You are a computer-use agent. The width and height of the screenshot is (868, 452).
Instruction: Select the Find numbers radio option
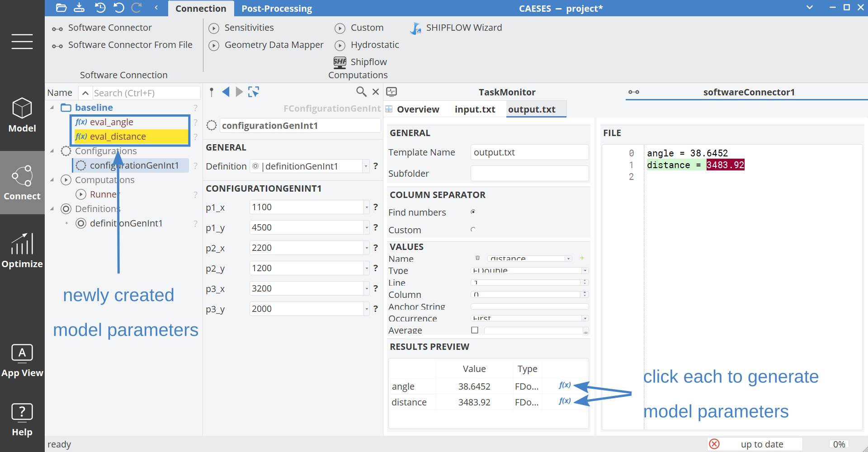pyautogui.click(x=473, y=212)
